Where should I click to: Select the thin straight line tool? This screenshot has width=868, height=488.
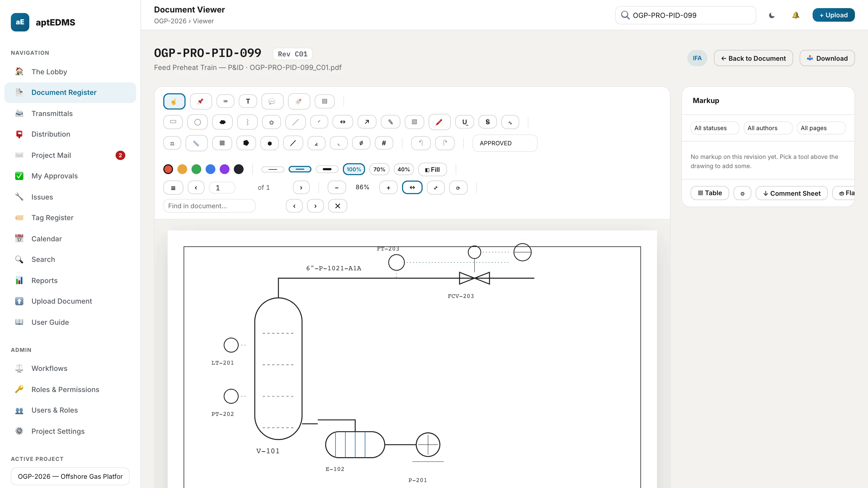(x=295, y=122)
